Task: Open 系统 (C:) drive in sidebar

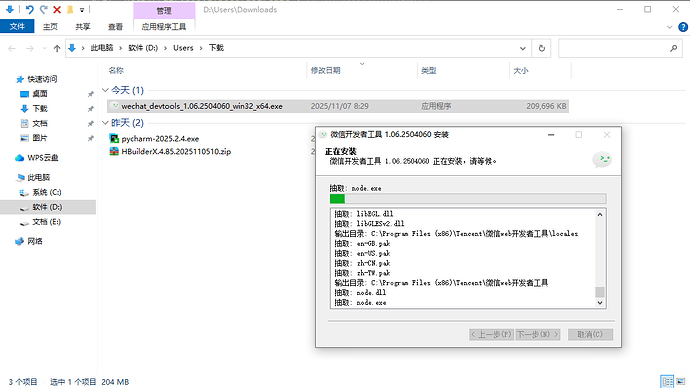Action: (47, 192)
